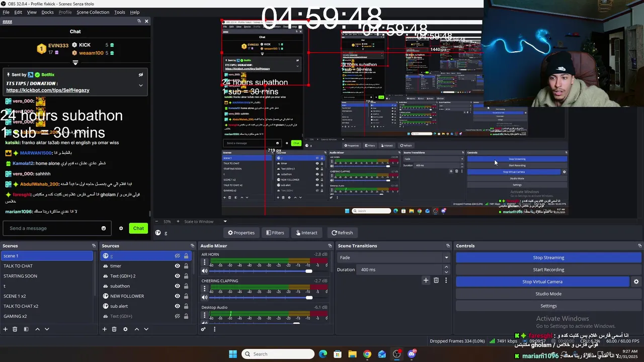This screenshot has width=644, height=362.
Task: Unlock the subathon source
Action: point(186,286)
